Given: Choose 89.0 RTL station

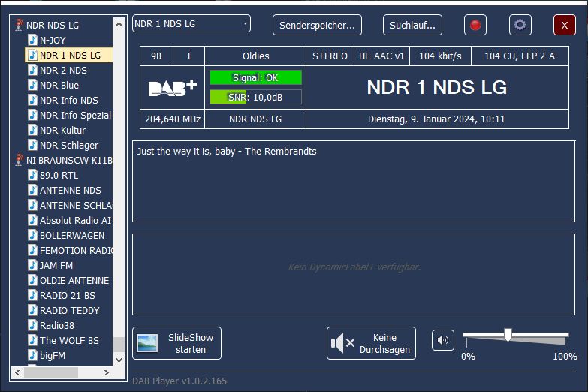Looking at the screenshot, I should [59, 175].
